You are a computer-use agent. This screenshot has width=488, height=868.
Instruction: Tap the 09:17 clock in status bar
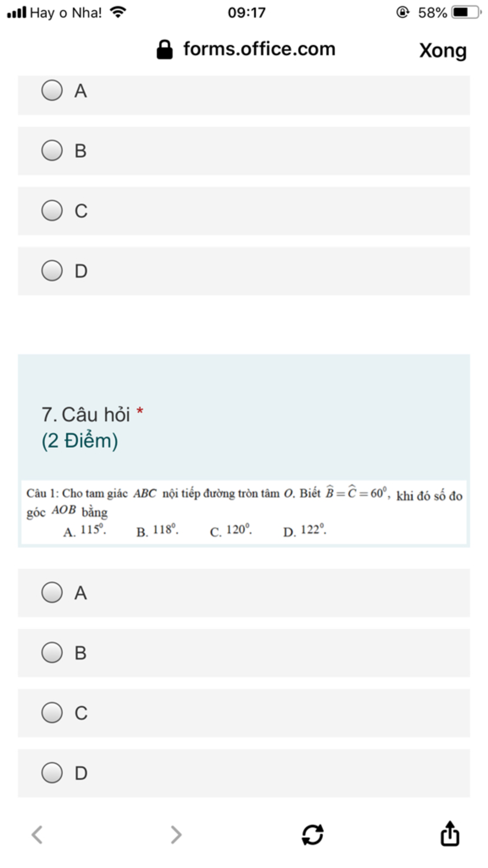(246, 12)
